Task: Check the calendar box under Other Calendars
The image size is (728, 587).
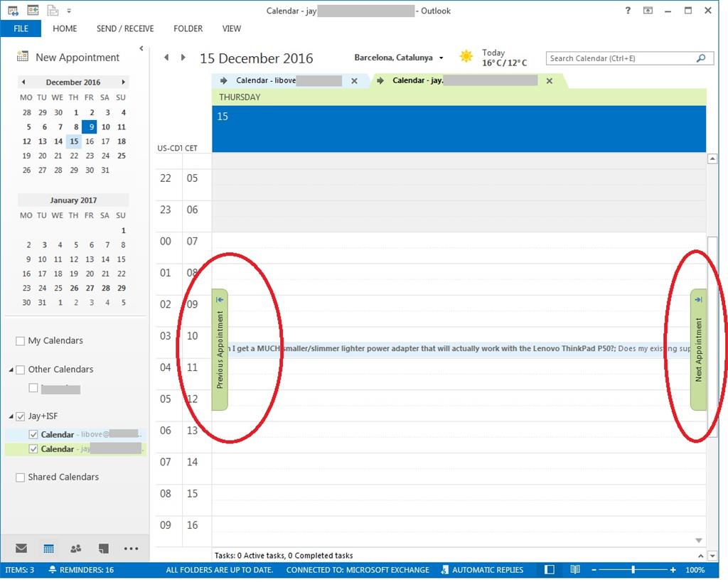Action: tap(33, 388)
